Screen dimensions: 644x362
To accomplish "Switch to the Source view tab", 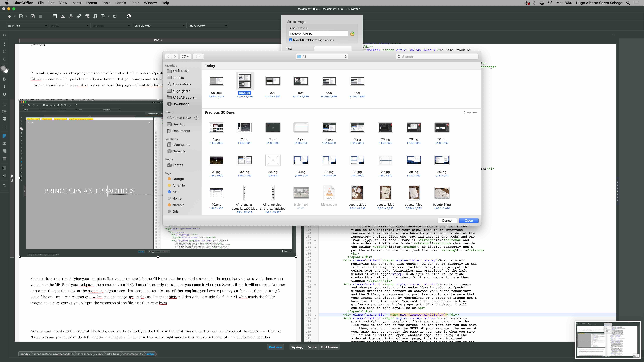I will 312,347.
